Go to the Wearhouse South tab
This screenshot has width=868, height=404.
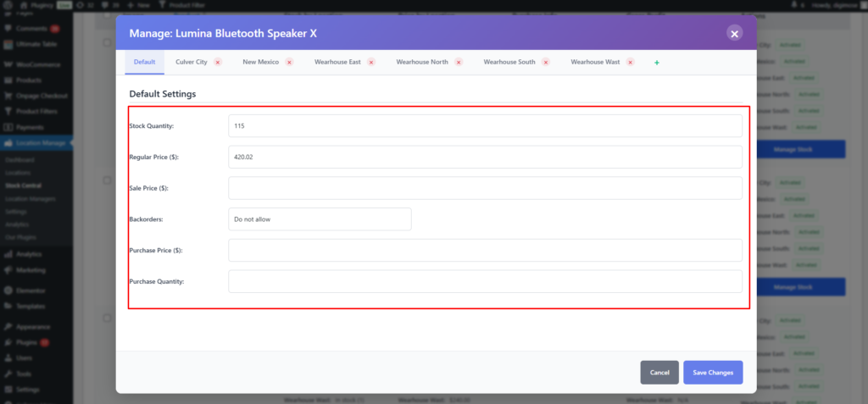(x=509, y=62)
